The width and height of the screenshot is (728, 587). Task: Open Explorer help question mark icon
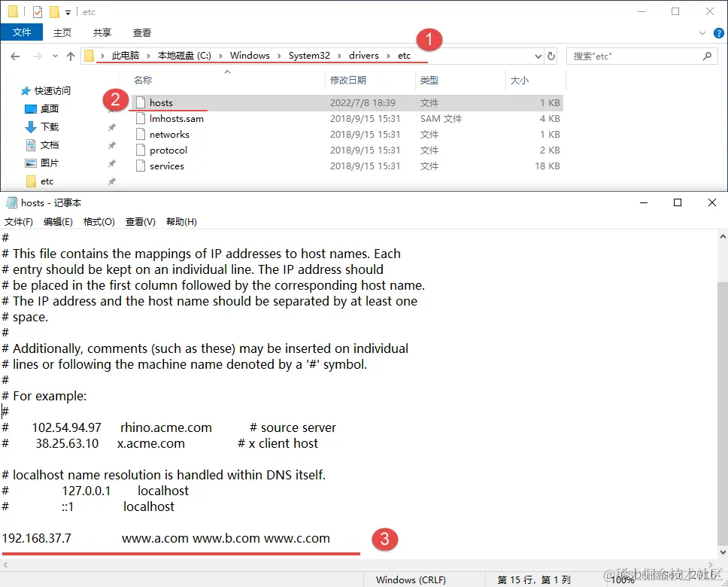click(718, 33)
